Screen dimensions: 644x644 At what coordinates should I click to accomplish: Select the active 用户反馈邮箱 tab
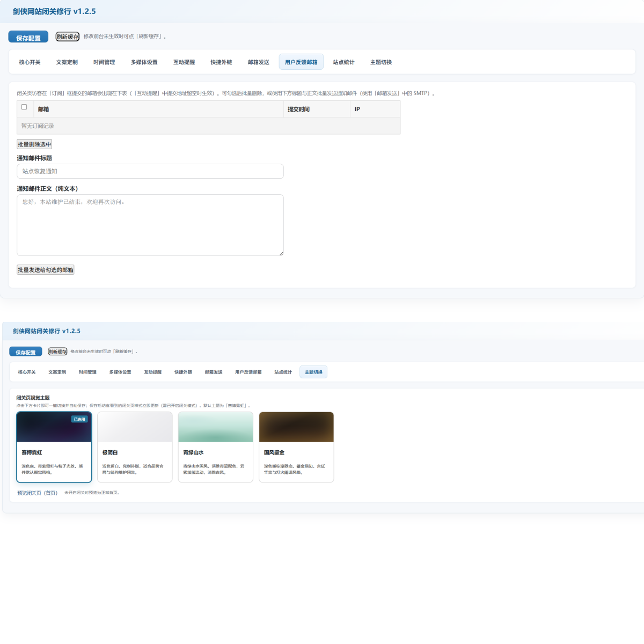(301, 62)
